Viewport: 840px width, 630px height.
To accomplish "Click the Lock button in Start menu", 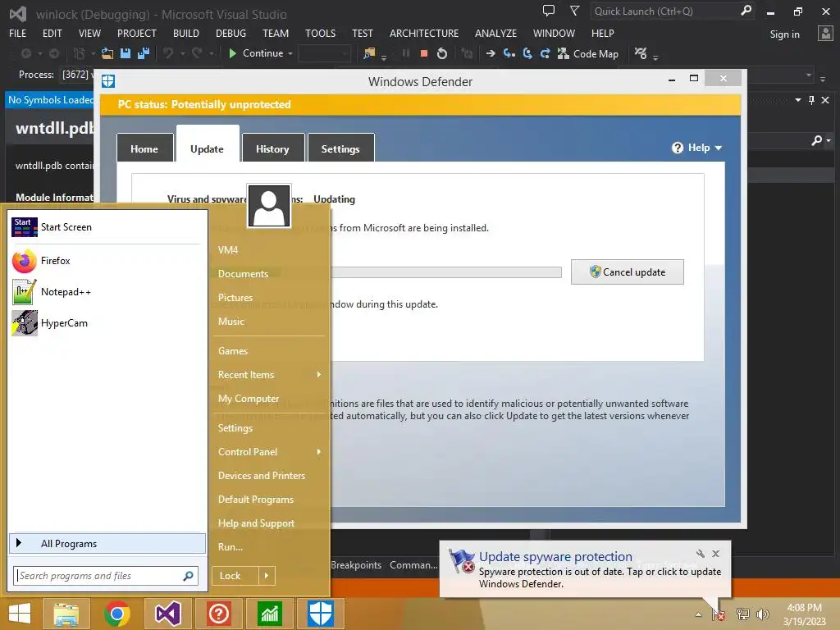I will [x=235, y=576].
